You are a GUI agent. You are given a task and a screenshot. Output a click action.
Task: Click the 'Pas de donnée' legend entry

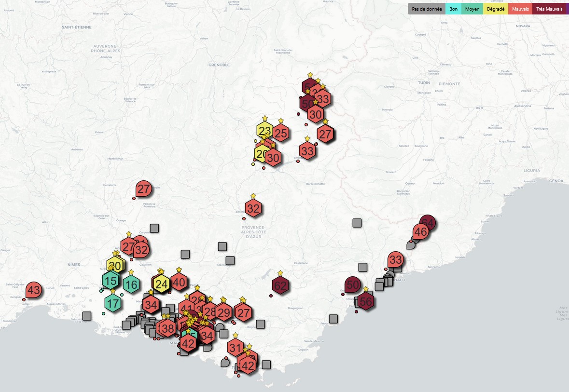(427, 9)
